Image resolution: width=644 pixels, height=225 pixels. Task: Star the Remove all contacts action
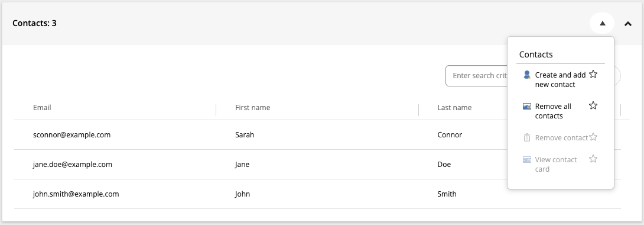[x=593, y=106]
